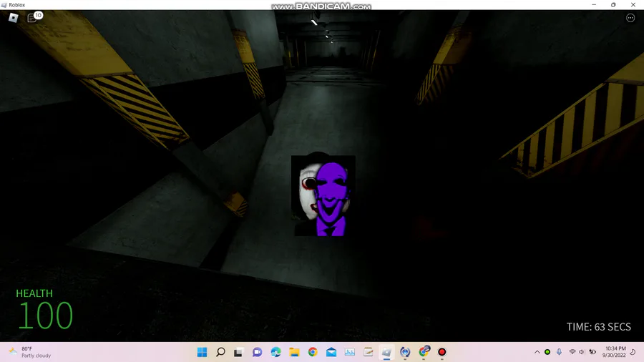Restore down the Roblox window
644x362 pixels.
tap(613, 4)
